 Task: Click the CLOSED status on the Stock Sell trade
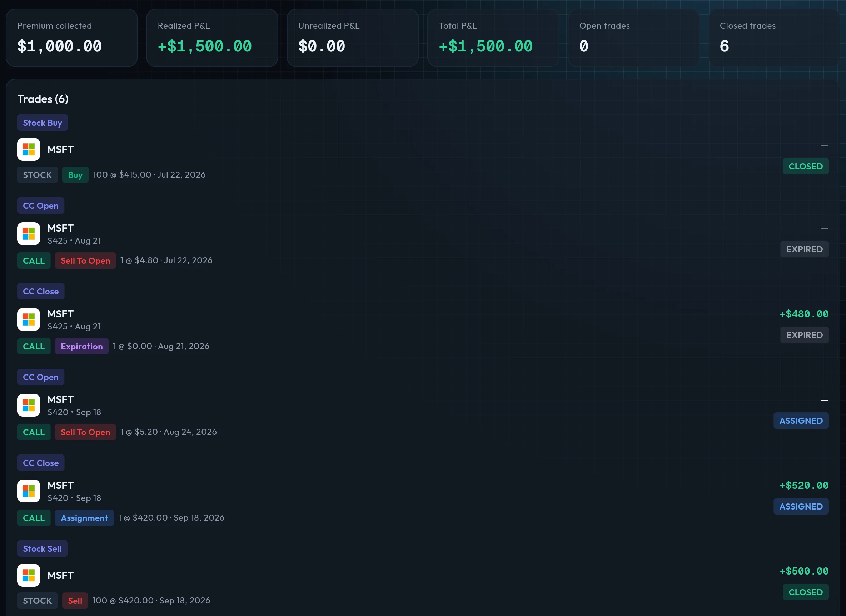[806, 592]
